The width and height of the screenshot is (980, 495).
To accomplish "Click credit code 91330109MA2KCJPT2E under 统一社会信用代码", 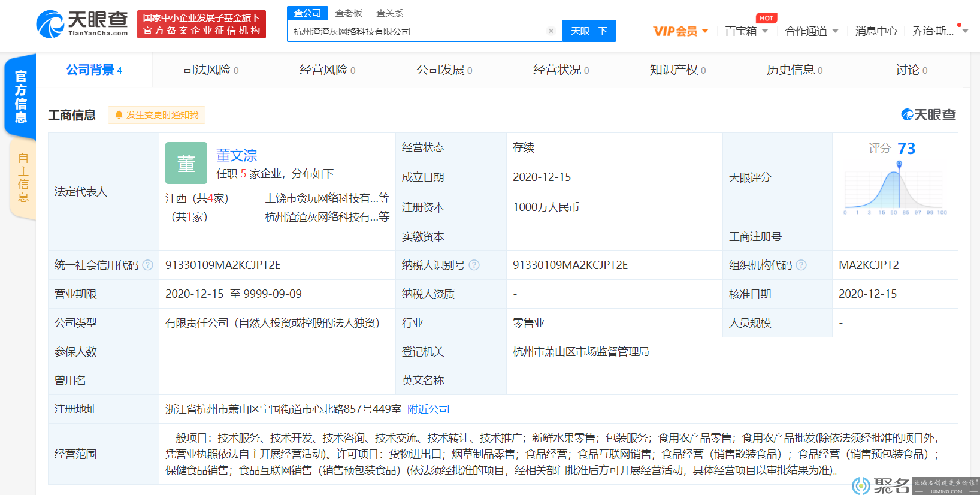I will 223,265.
